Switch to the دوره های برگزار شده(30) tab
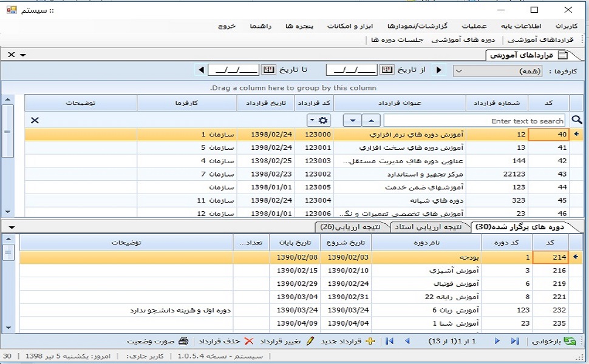 520,227
